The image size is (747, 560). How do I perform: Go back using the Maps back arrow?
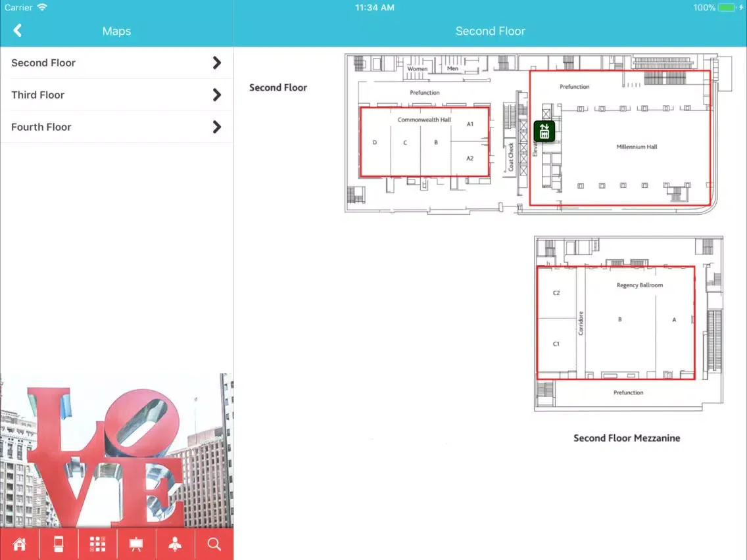point(18,30)
